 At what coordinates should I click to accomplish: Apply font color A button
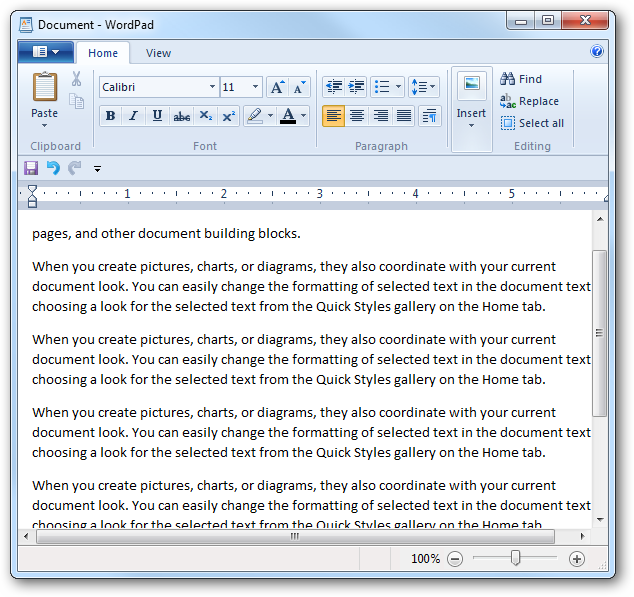point(288,116)
